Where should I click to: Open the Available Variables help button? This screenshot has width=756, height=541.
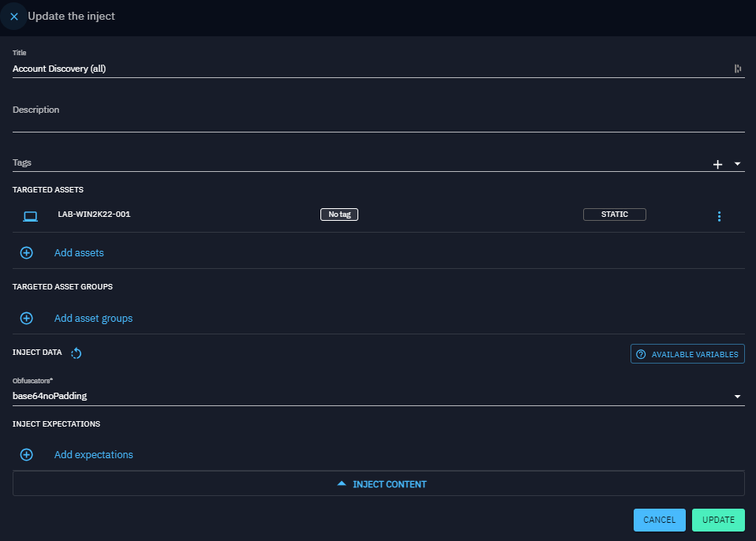pyautogui.click(x=687, y=354)
